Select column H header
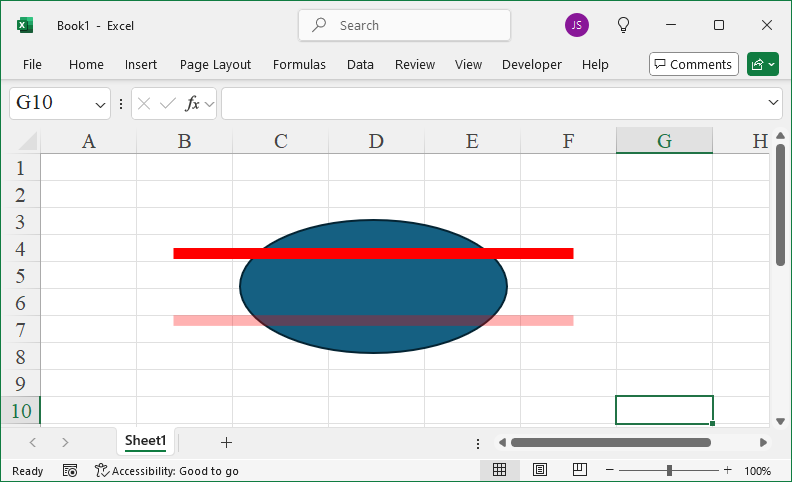The height and width of the screenshot is (482, 792). pyautogui.click(x=741, y=141)
